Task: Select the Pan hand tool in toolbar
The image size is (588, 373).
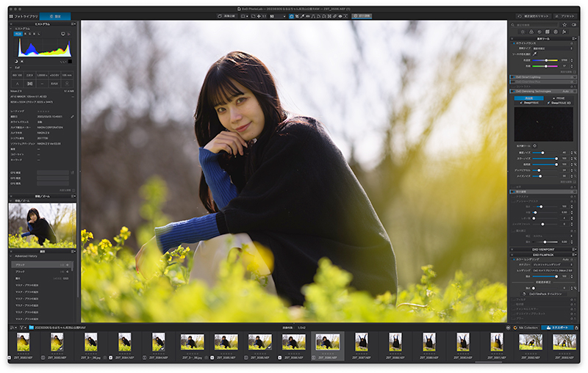Action: [291, 16]
